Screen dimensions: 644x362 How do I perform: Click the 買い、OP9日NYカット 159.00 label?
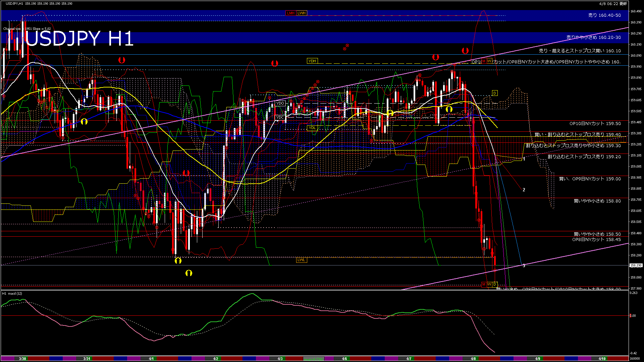pos(590,179)
